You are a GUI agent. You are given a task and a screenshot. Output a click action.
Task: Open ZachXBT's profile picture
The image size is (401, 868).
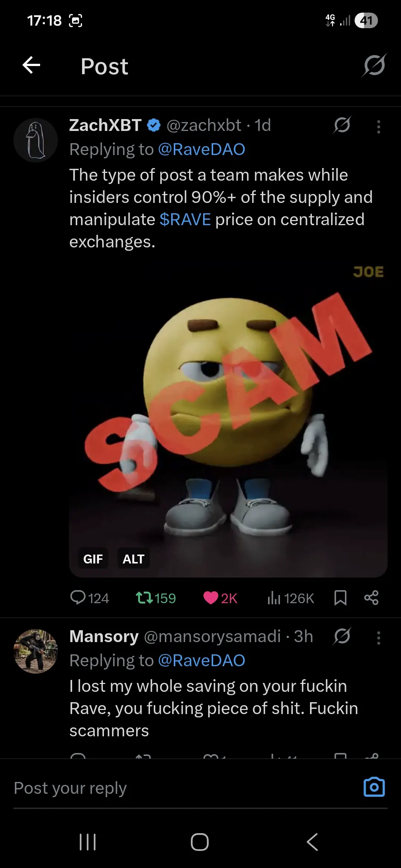[x=36, y=140]
